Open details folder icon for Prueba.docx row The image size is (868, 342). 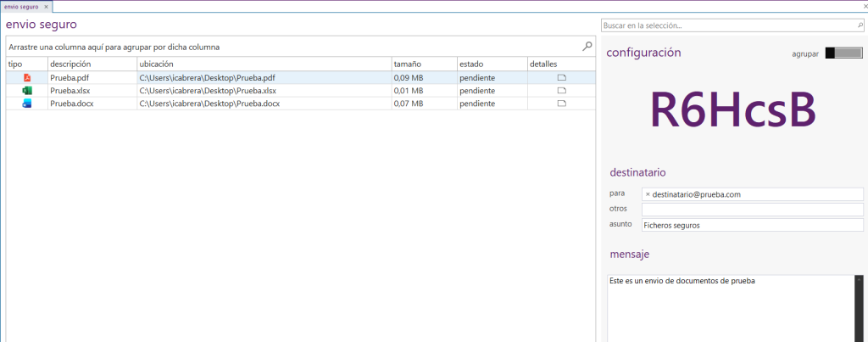click(561, 103)
